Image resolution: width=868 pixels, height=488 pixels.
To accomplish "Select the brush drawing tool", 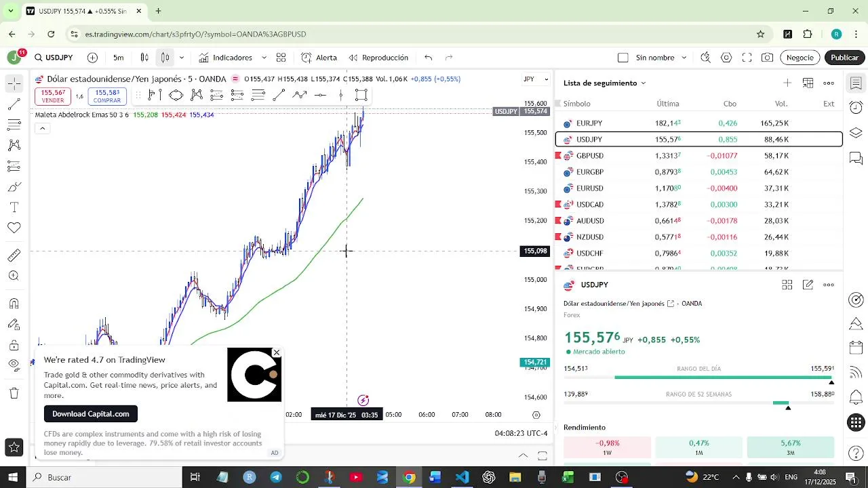I will [x=14, y=186].
